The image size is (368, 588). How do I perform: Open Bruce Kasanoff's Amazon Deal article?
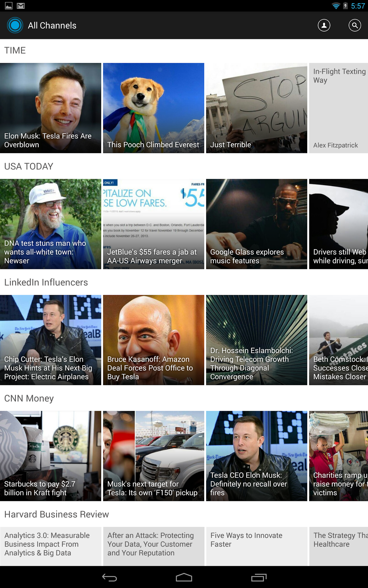click(x=154, y=340)
